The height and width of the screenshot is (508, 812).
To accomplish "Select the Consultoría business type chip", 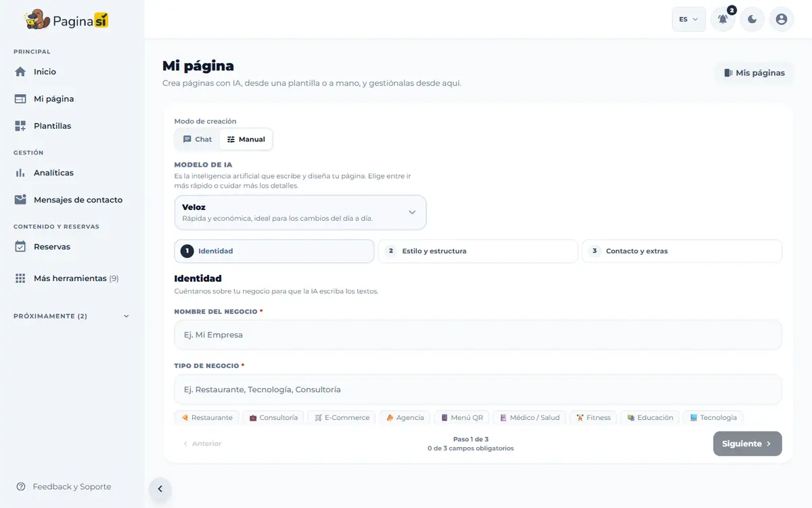I will (273, 417).
